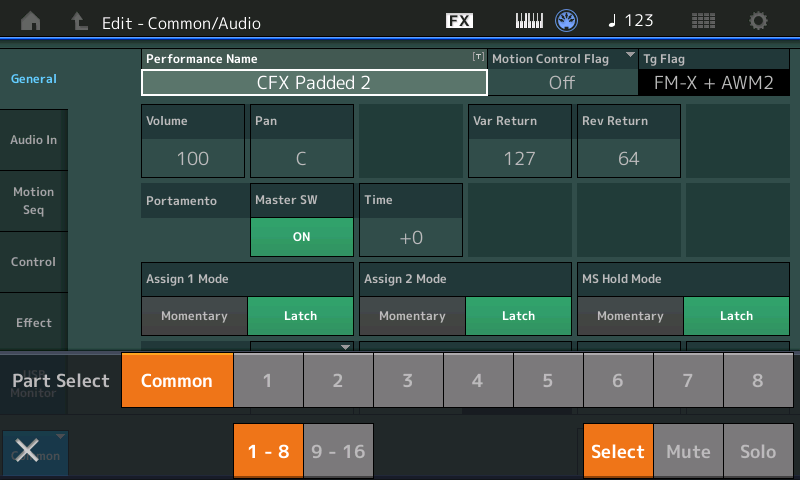The height and width of the screenshot is (480, 800).
Task: Open the blue knob control icon
Action: coord(567,21)
